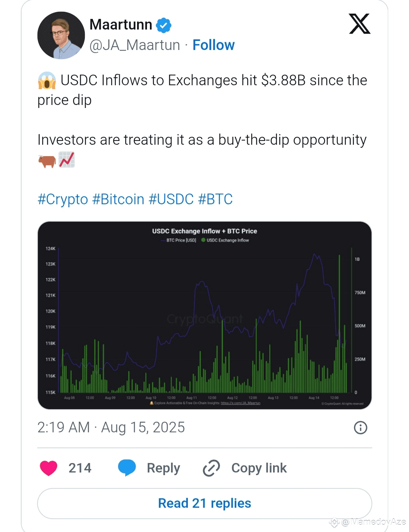Click the Maartunn display name

point(121,25)
